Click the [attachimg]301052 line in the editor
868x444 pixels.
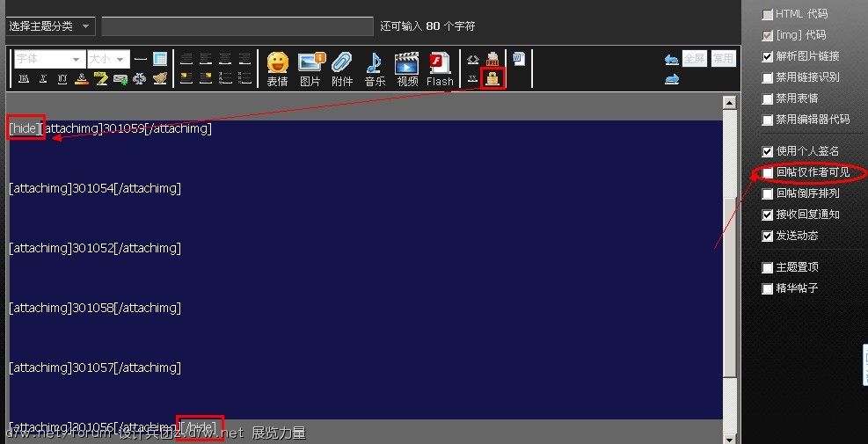(x=95, y=248)
